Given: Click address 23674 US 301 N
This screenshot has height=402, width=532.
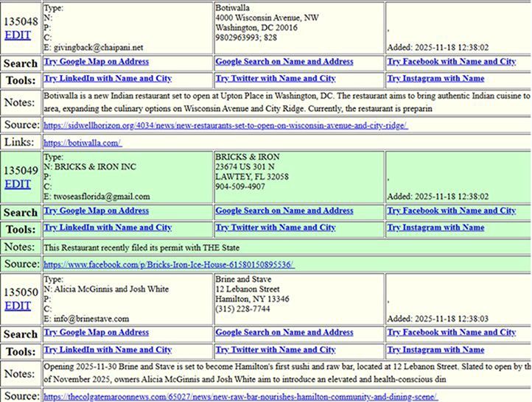Looking at the screenshot, I should point(245,167).
